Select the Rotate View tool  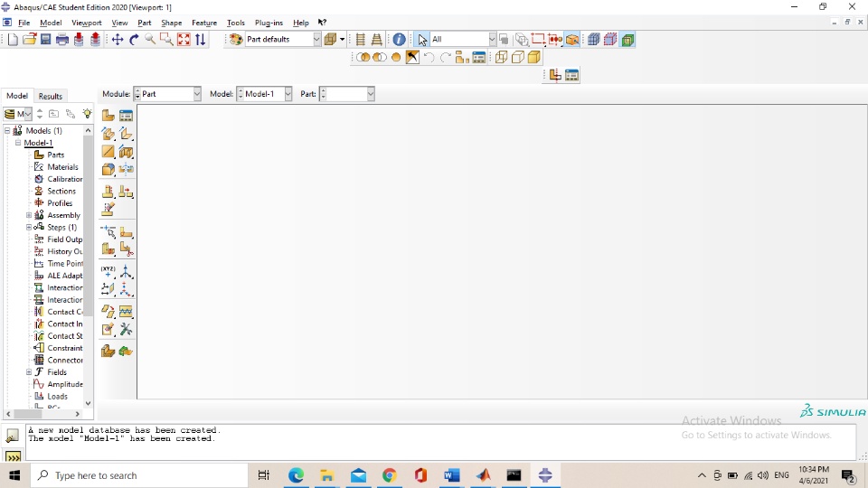[134, 39]
